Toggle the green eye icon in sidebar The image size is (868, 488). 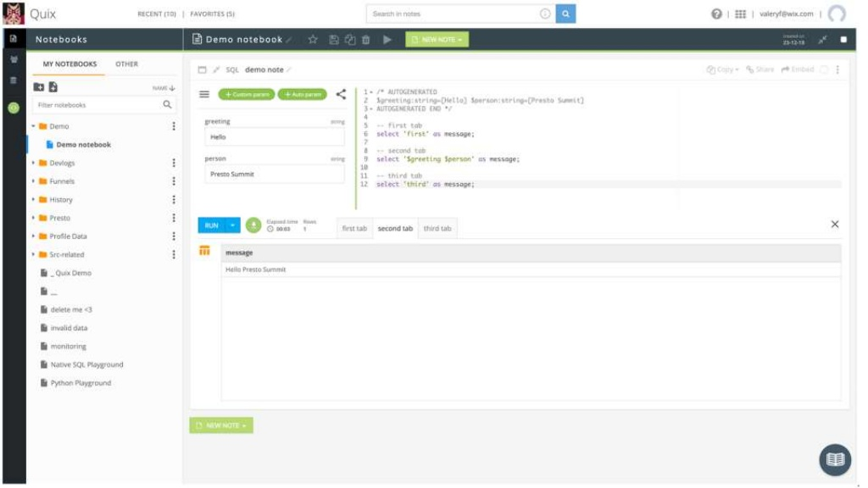click(x=13, y=108)
